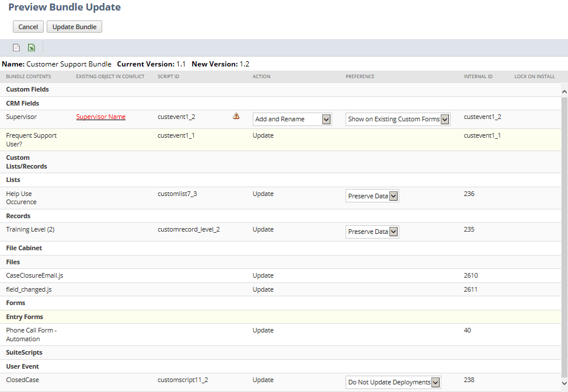Click the scrollbar up arrow
The width and height of the screenshot is (568, 392).
(x=564, y=92)
